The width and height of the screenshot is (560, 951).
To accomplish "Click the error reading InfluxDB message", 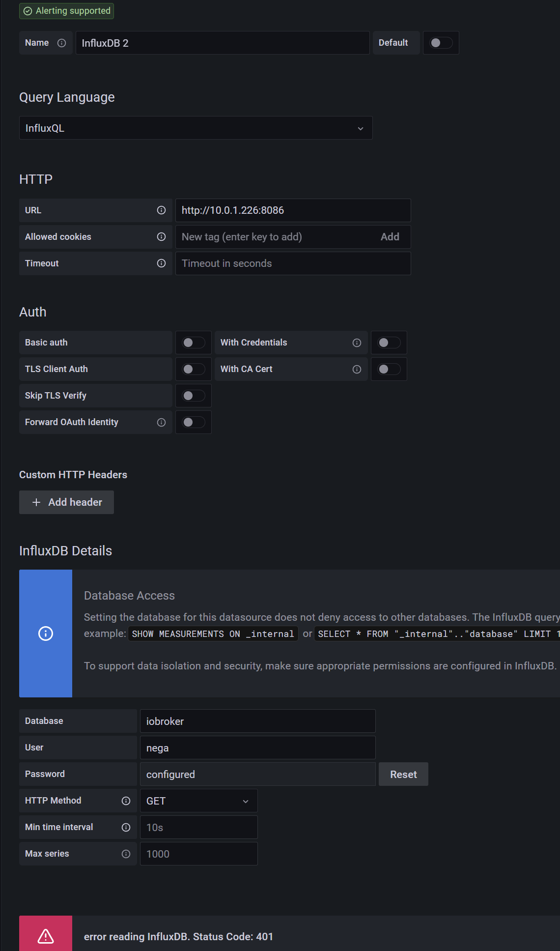I will [x=178, y=937].
